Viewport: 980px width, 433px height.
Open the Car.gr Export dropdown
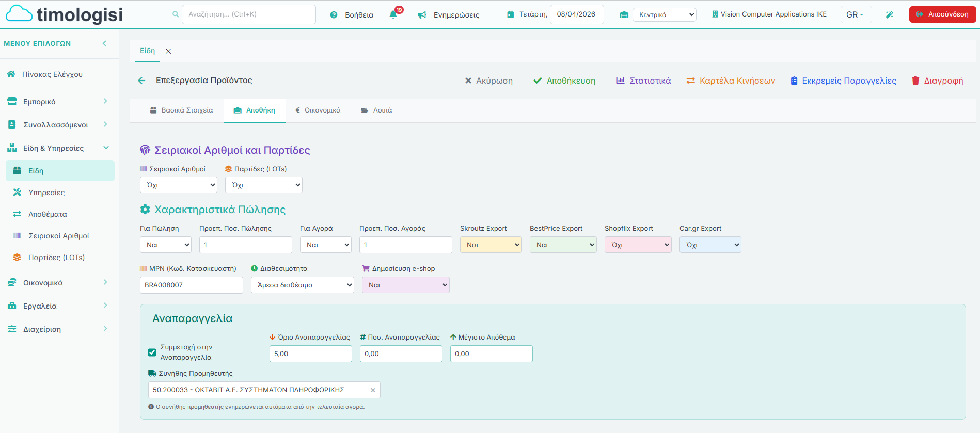(x=710, y=245)
